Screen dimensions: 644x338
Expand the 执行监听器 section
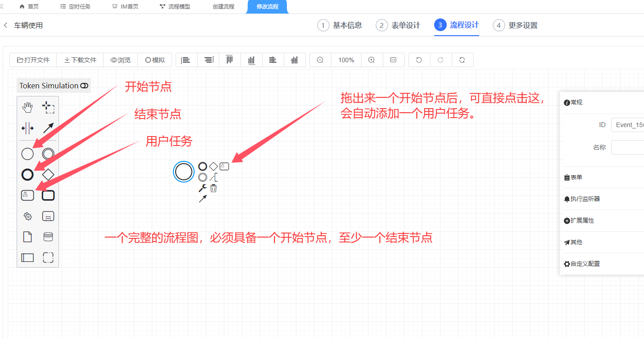click(x=603, y=199)
